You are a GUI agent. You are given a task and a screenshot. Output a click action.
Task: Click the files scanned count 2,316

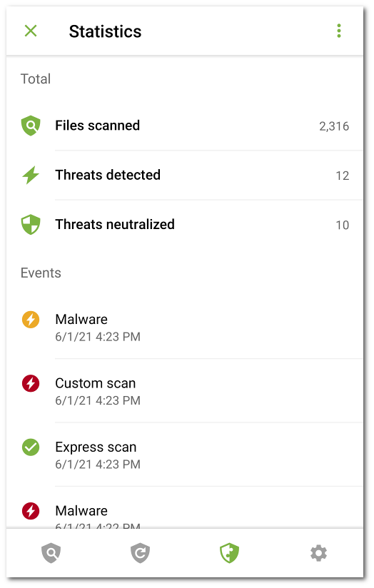click(334, 126)
